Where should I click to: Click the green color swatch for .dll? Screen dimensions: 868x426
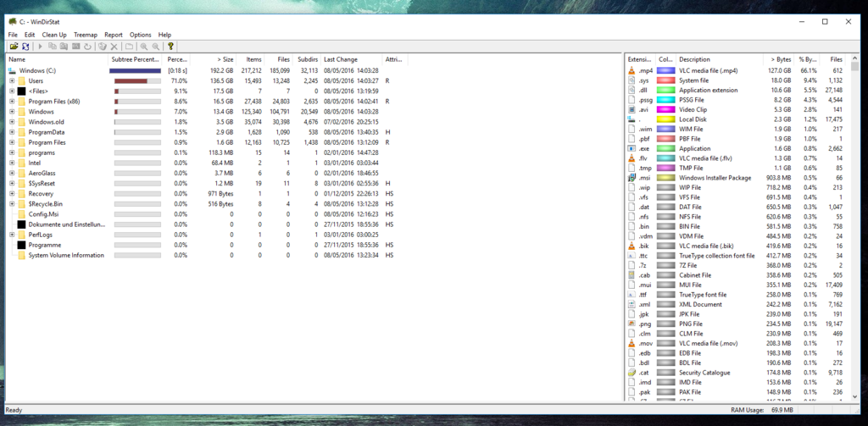click(x=665, y=90)
